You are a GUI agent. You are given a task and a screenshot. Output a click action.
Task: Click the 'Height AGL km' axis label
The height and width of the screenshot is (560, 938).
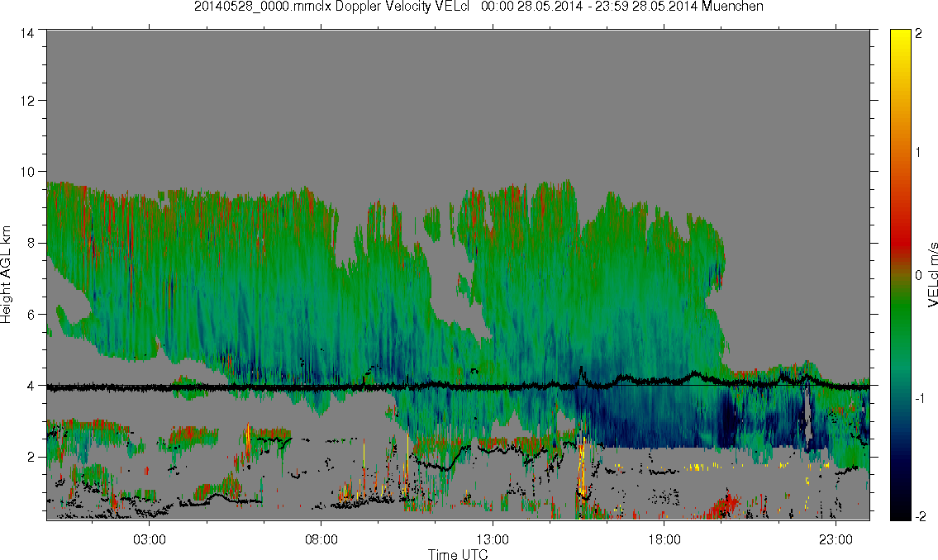click(x=6, y=275)
